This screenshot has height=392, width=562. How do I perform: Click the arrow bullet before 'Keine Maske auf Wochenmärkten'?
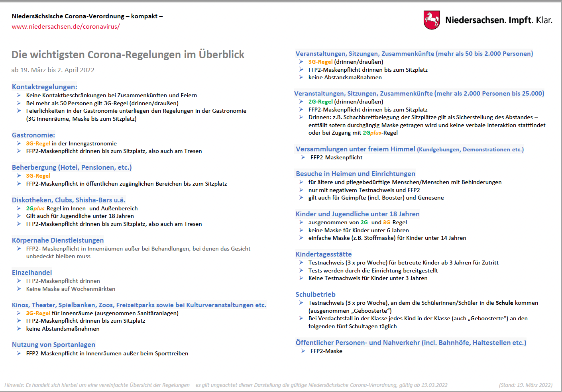[19, 289]
